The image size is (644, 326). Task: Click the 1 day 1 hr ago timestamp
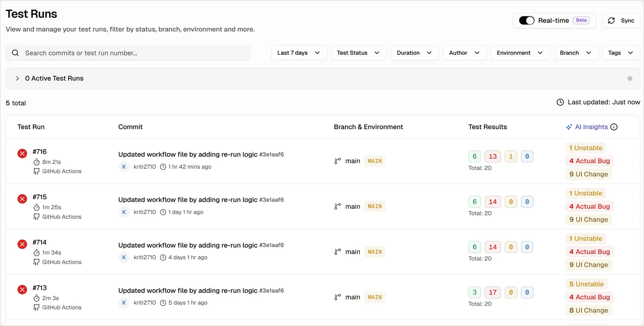point(186,212)
